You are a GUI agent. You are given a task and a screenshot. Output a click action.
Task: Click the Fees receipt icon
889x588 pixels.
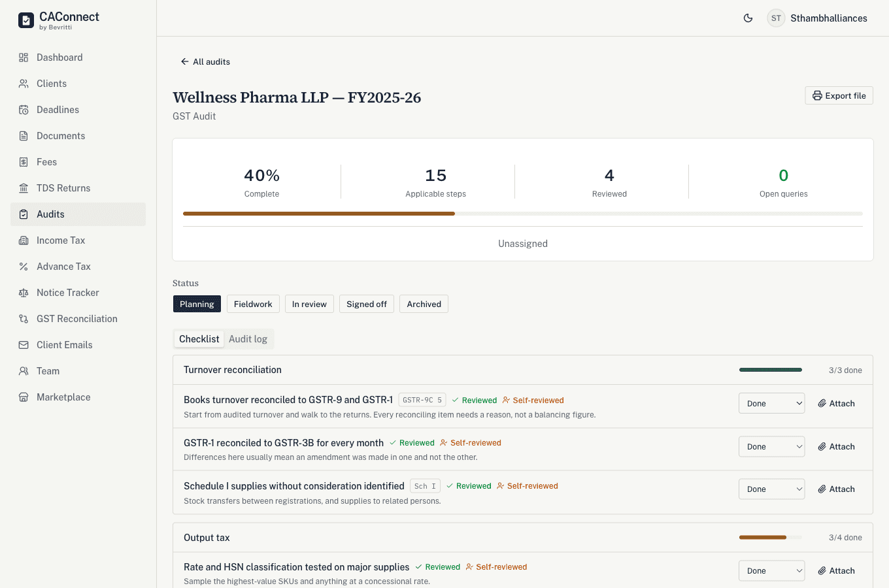24,162
